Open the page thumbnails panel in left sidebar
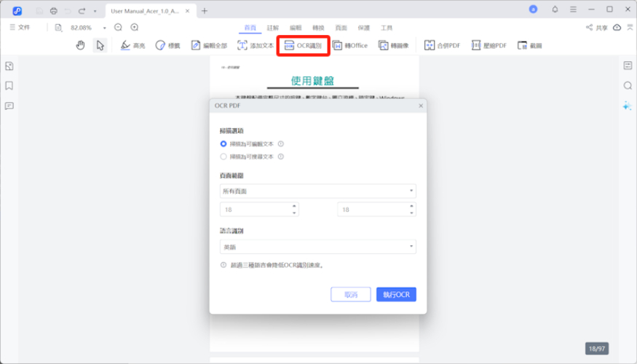 (x=9, y=66)
